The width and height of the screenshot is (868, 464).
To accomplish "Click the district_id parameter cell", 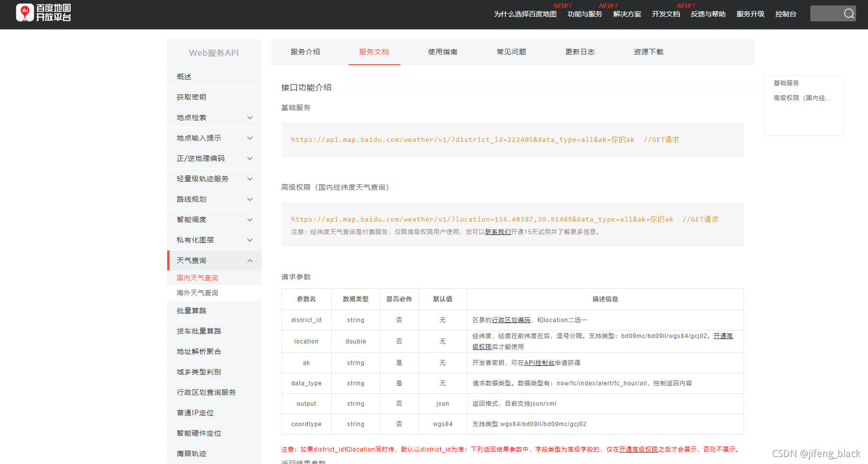I will pyautogui.click(x=306, y=320).
